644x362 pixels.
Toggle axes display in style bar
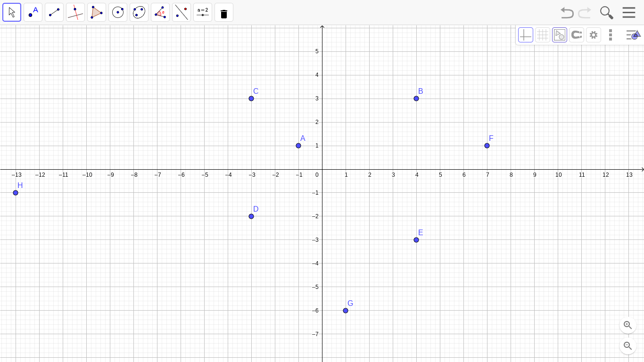[x=526, y=35]
